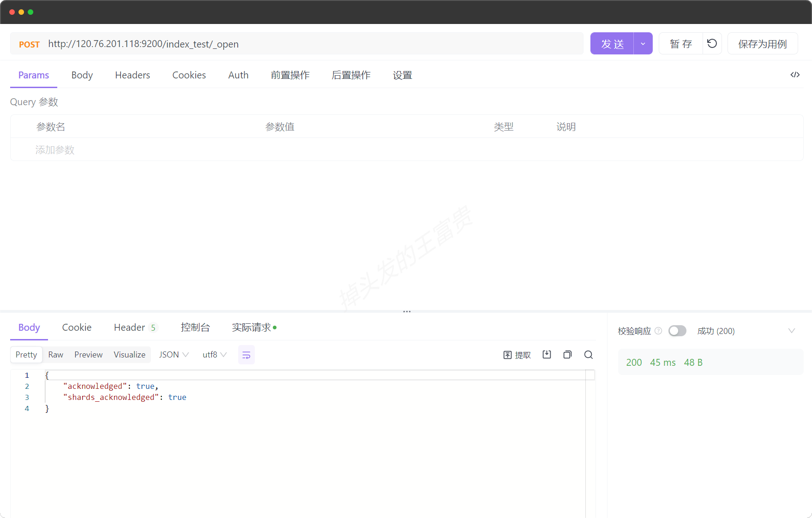This screenshot has height=518, width=812.
Task: Select the Preview view mode
Action: 89,355
